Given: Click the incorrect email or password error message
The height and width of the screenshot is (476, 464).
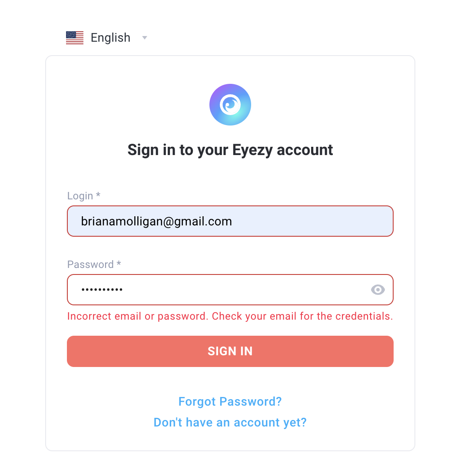Looking at the screenshot, I should pos(230,316).
